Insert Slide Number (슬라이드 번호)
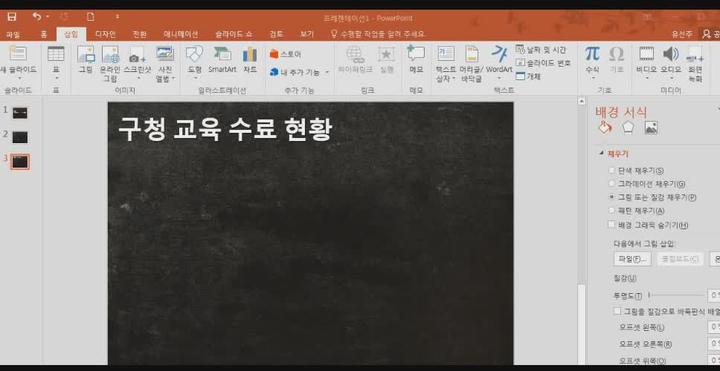 coord(543,63)
